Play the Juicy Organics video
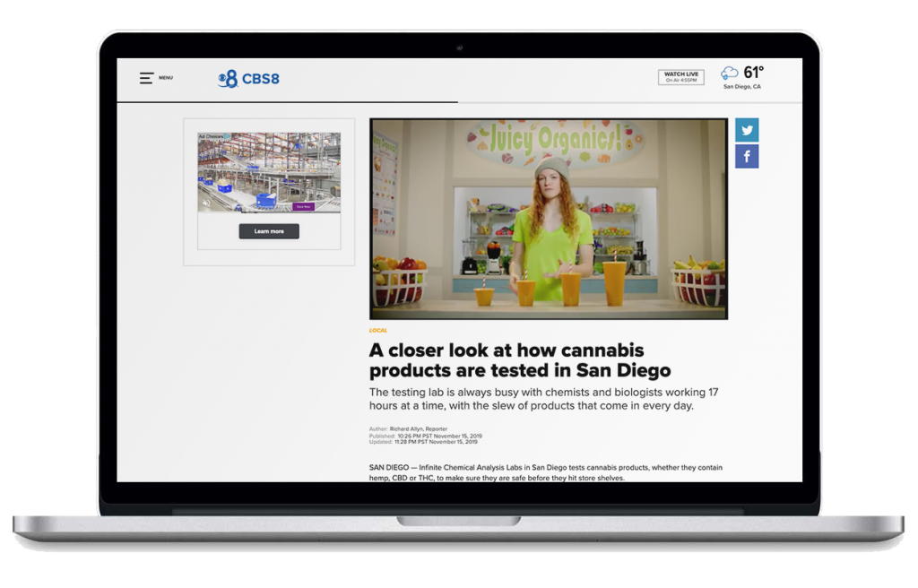Screen dimensions: 918x588 click(549, 219)
